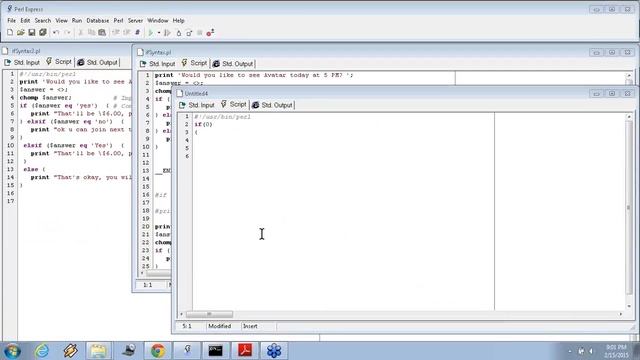The width and height of the screenshot is (640, 360).
Task: Click the Redo arrow icon
Action: pos(67,32)
